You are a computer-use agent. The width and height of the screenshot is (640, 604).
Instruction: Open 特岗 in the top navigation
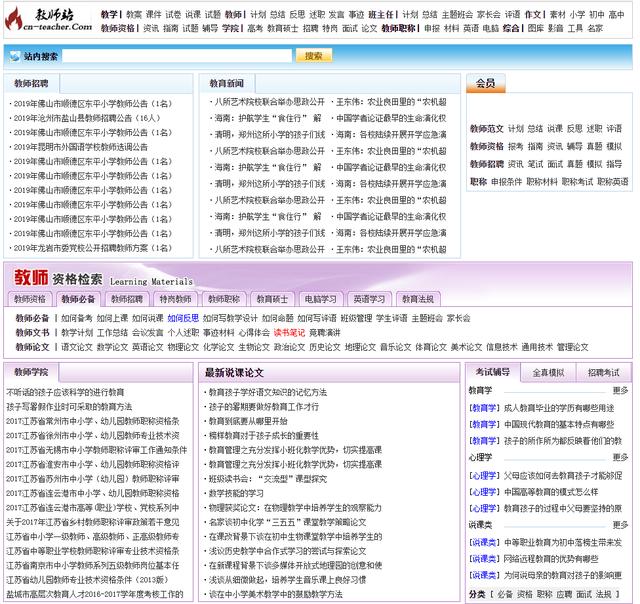[330, 28]
